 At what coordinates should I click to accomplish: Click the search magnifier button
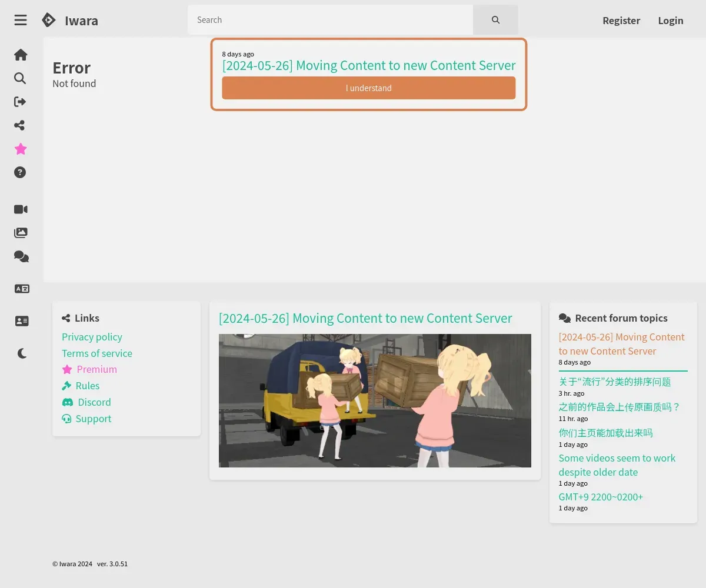click(x=495, y=20)
